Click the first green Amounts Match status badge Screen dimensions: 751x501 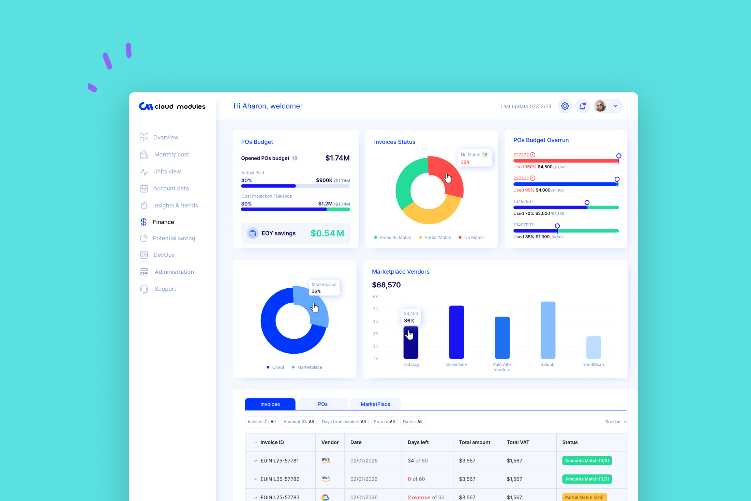(x=587, y=461)
